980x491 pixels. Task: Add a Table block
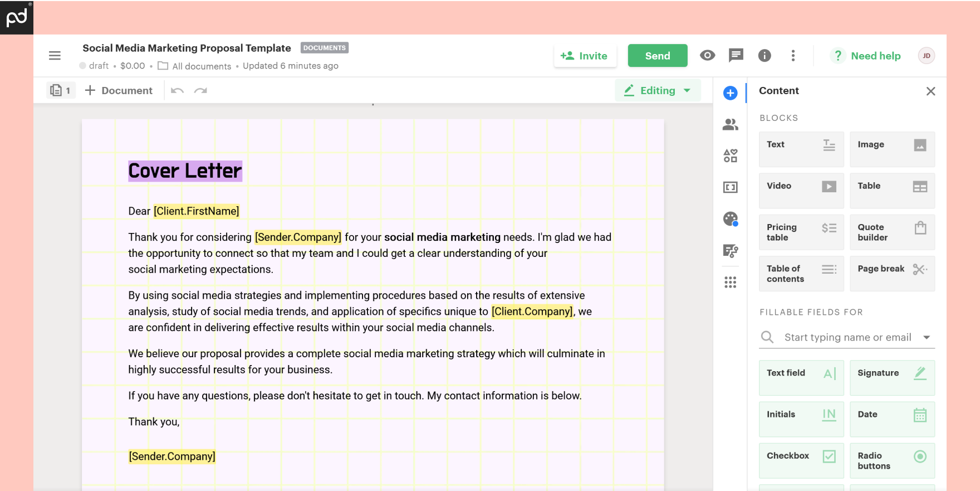coord(892,191)
